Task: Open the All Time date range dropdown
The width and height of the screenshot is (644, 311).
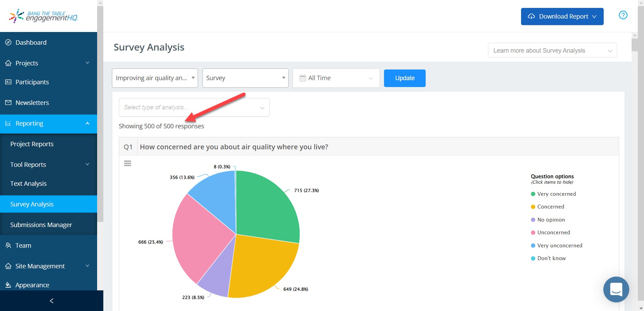Action: point(336,78)
